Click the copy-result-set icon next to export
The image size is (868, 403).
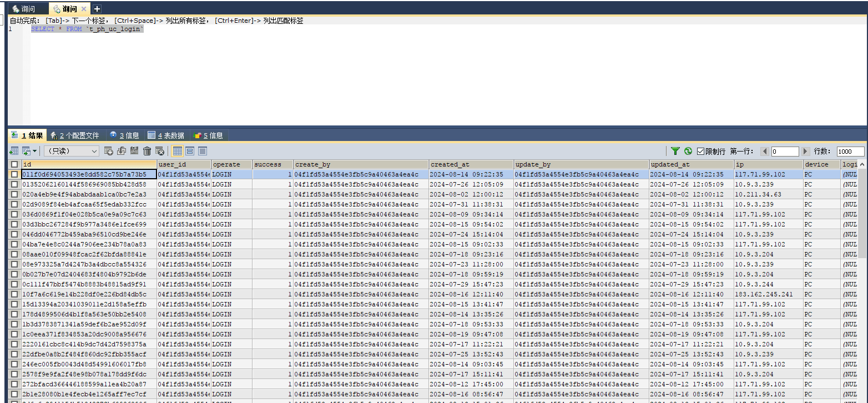click(x=26, y=151)
